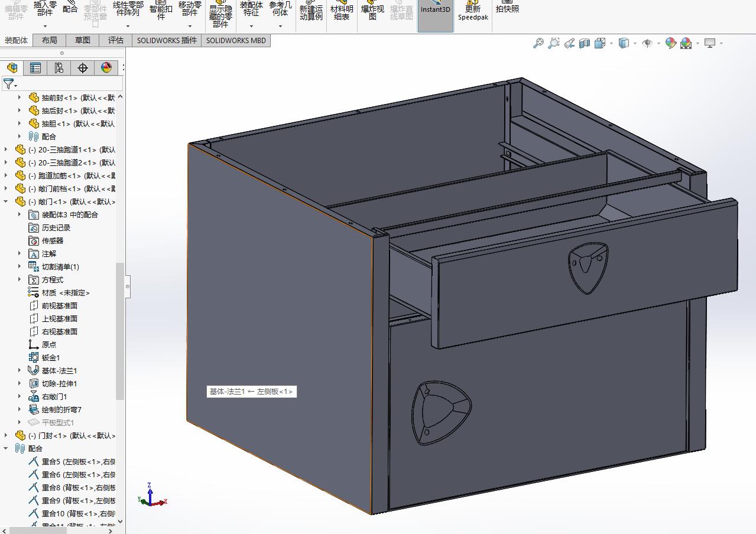Open the 插入零部件 dropdown arrow
756x534 pixels.
(45, 26)
